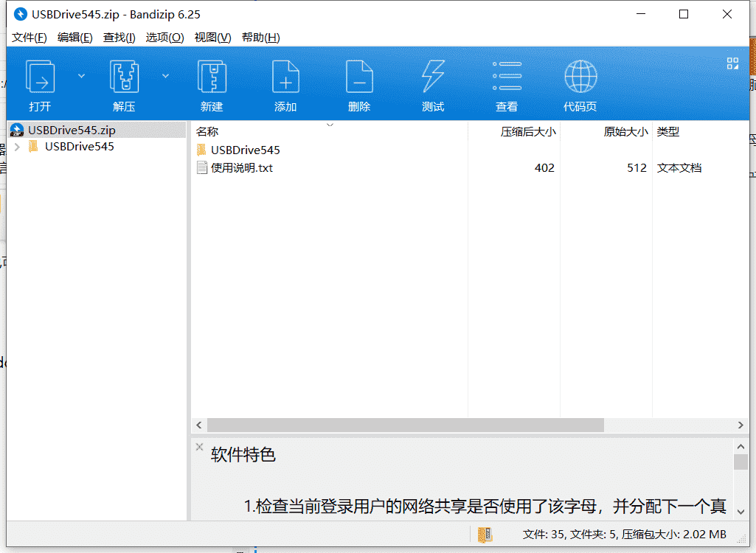Click the USBDrive545 folder icon in list
The width and height of the screenshot is (756, 553).
(x=201, y=150)
